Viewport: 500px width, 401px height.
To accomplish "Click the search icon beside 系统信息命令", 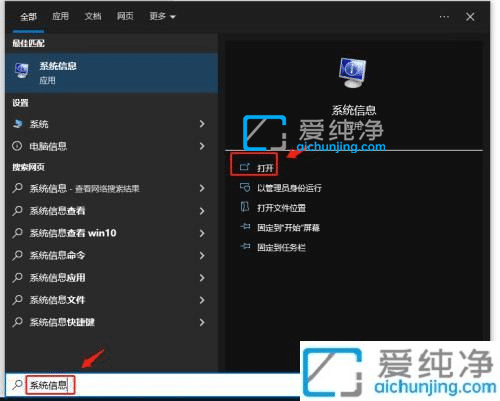I will coord(17,255).
